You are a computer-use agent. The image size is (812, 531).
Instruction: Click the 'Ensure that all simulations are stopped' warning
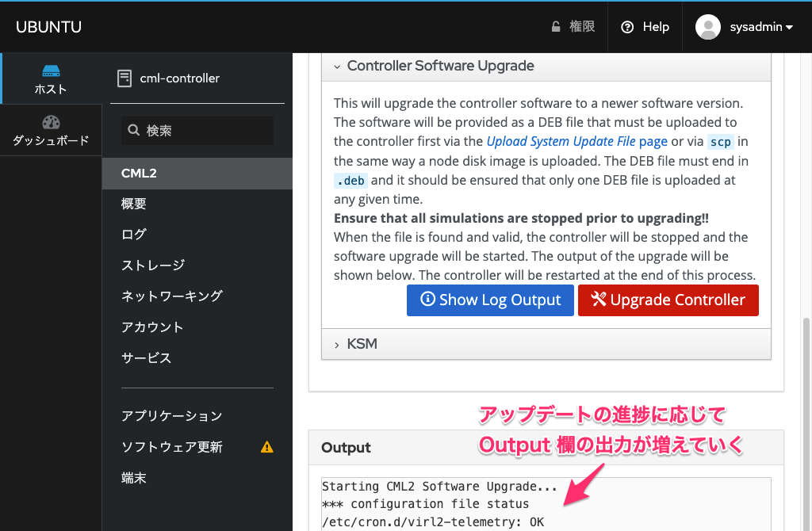tap(521, 219)
